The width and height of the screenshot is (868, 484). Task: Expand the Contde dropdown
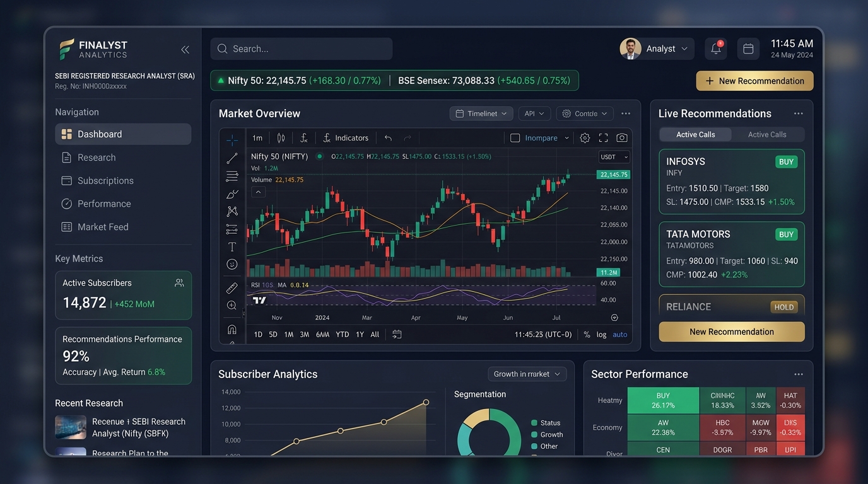click(x=585, y=113)
